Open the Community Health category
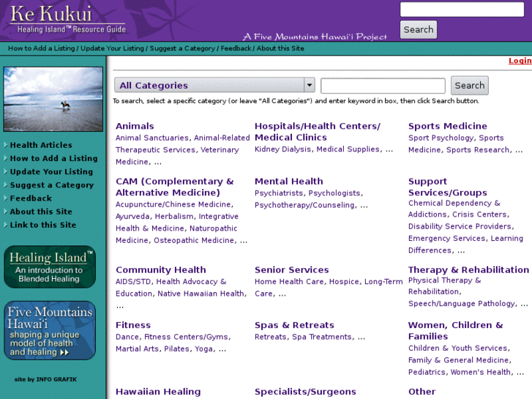532x399 pixels. click(161, 269)
